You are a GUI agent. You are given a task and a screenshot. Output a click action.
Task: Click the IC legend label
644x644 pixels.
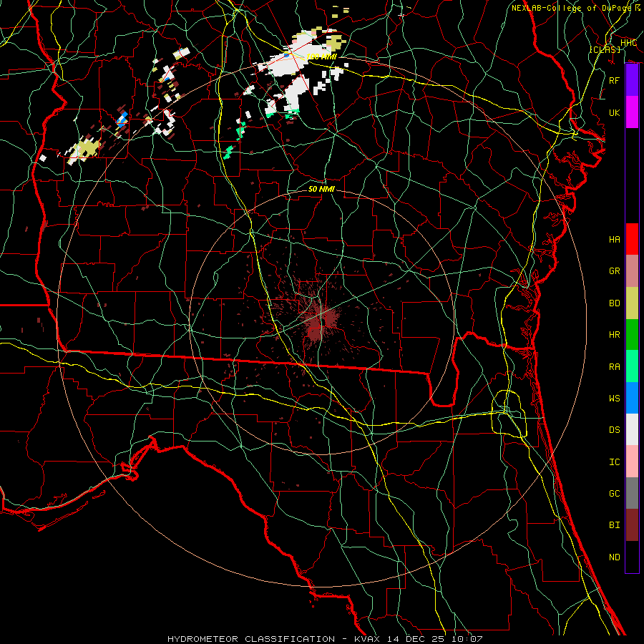tap(615, 462)
